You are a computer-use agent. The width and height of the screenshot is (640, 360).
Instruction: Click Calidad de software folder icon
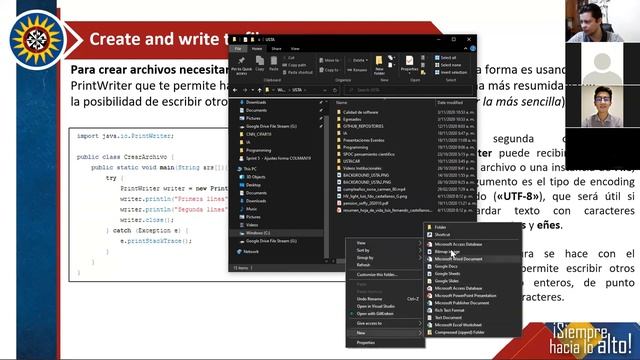[339, 112]
